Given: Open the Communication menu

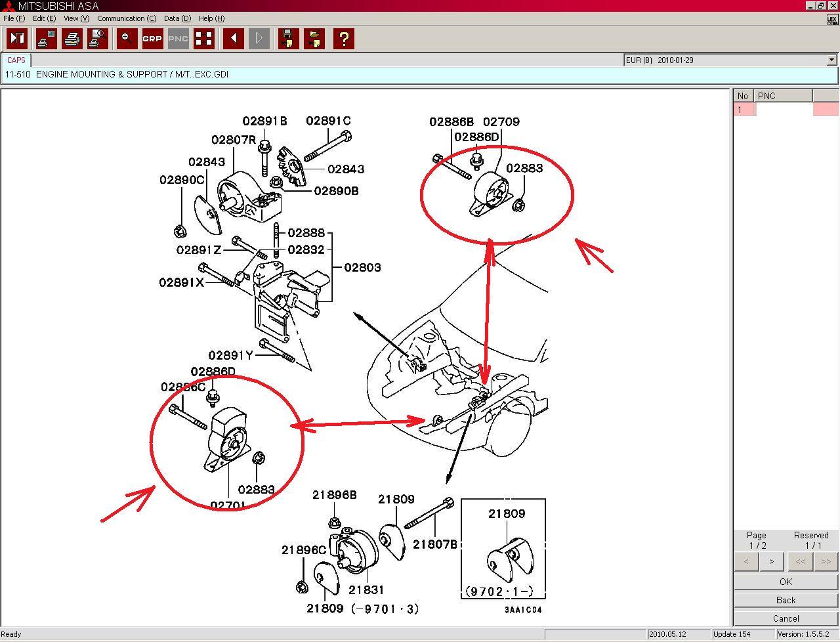Looking at the screenshot, I should click(127, 18).
